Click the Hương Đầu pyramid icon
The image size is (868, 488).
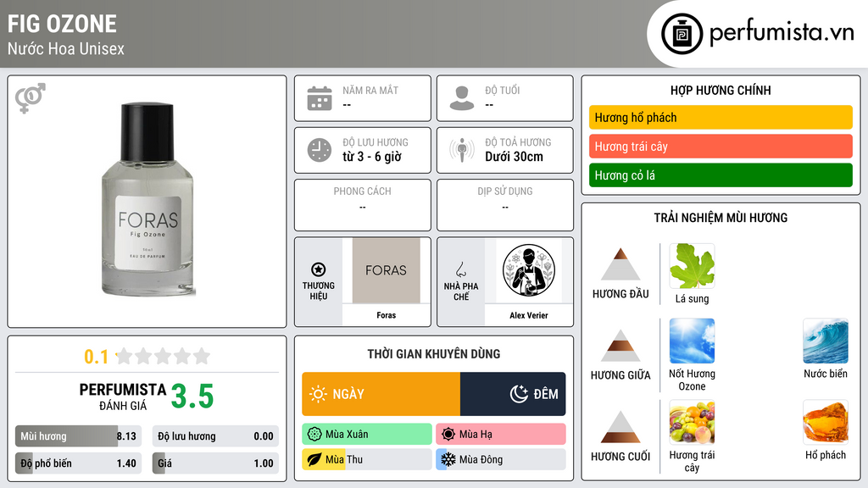[x=620, y=264]
